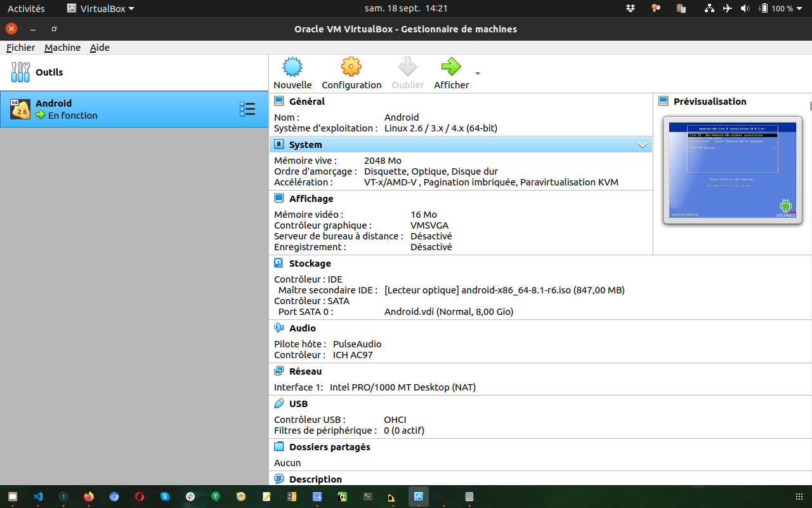Image resolution: width=812 pixels, height=508 pixels.
Task: Open the Affichage section header link
Action: tap(311, 199)
